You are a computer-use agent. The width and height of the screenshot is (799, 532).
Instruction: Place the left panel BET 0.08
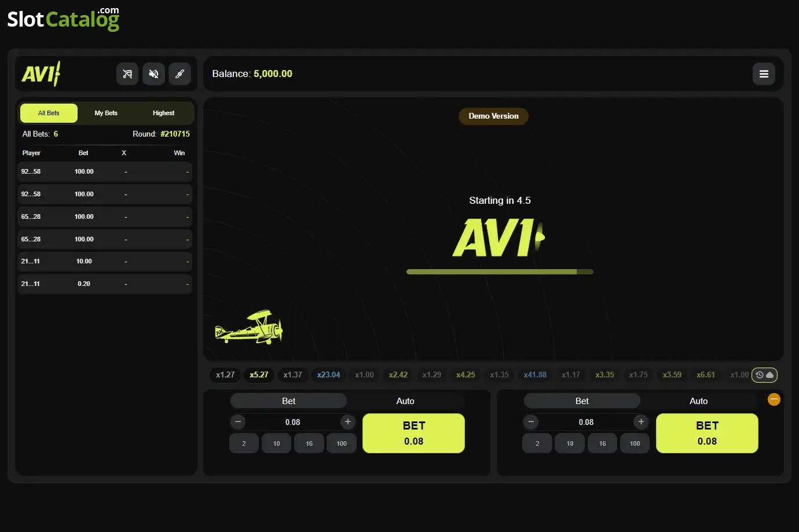tap(413, 433)
